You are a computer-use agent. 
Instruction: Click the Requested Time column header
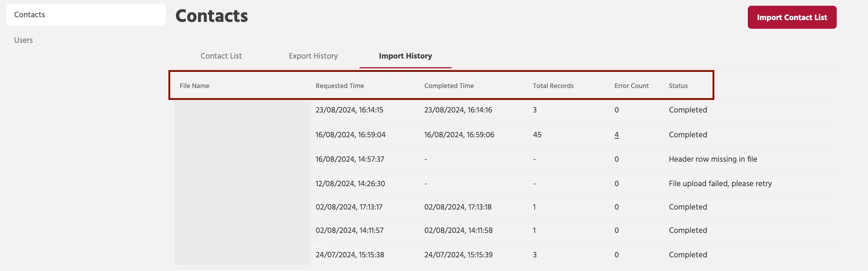(x=340, y=86)
